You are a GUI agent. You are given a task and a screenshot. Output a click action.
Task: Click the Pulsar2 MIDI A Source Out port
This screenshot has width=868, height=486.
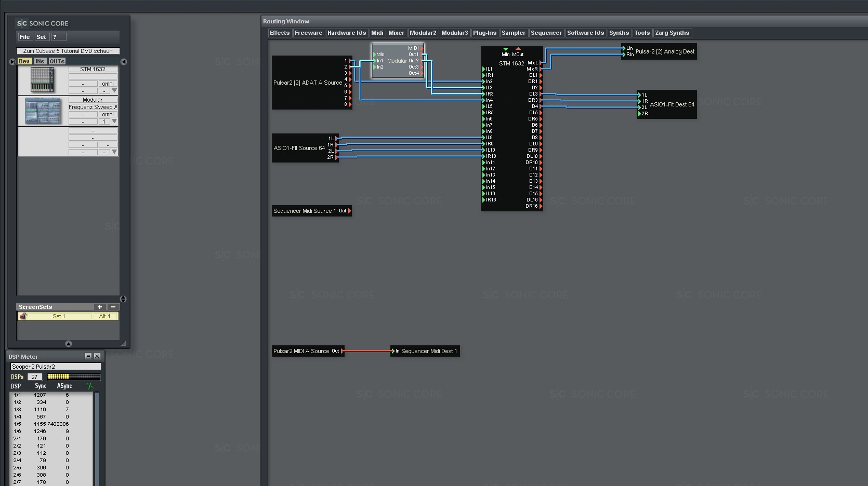(x=343, y=351)
